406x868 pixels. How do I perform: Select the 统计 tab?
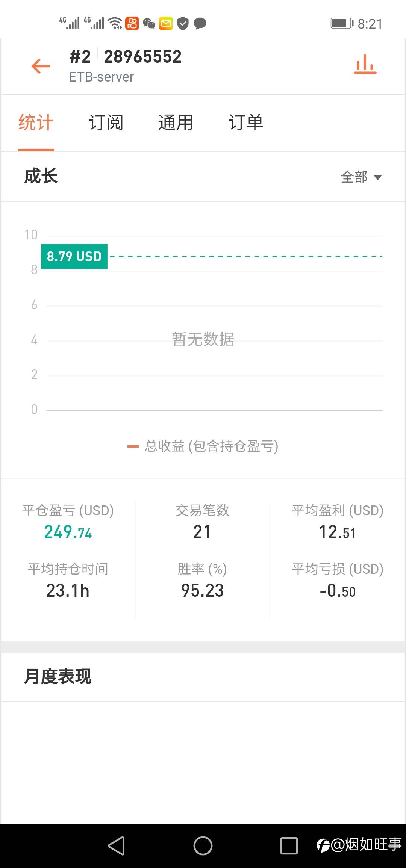(36, 122)
